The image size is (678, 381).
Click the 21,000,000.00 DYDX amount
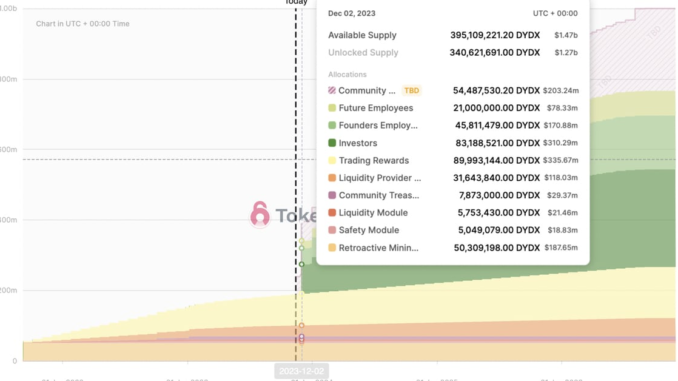497,108
